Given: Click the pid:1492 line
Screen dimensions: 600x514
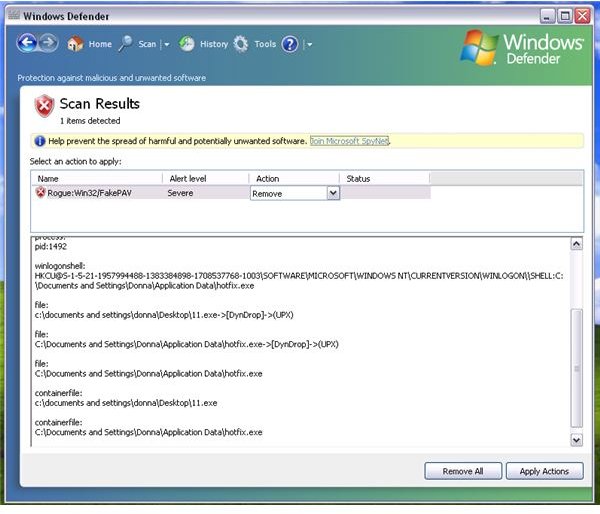Looking at the screenshot, I should tap(51, 247).
